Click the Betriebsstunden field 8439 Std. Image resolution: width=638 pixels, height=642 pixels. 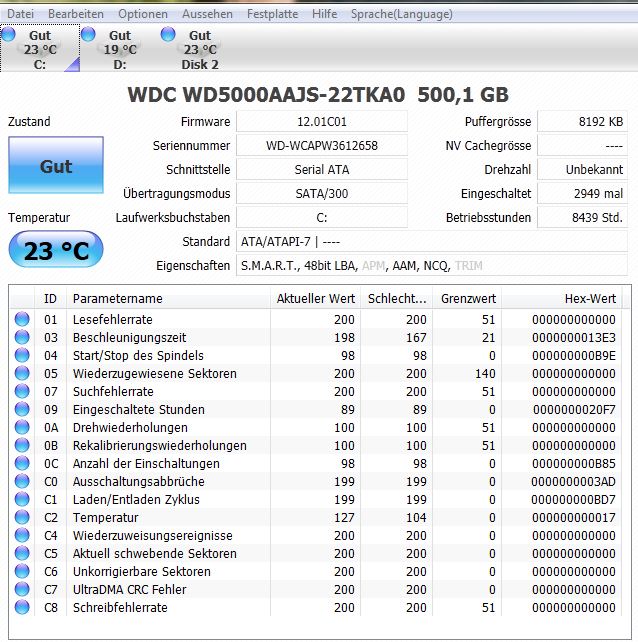pos(582,217)
